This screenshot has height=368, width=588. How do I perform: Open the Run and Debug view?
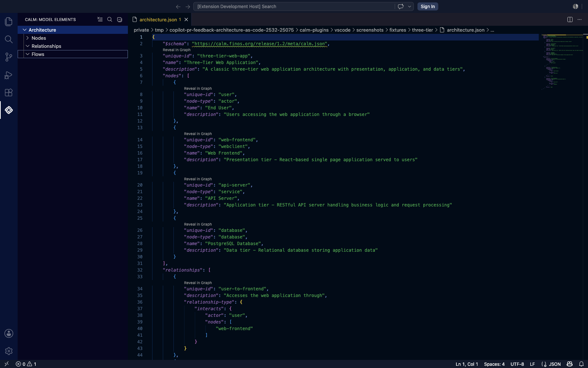pyautogui.click(x=9, y=75)
